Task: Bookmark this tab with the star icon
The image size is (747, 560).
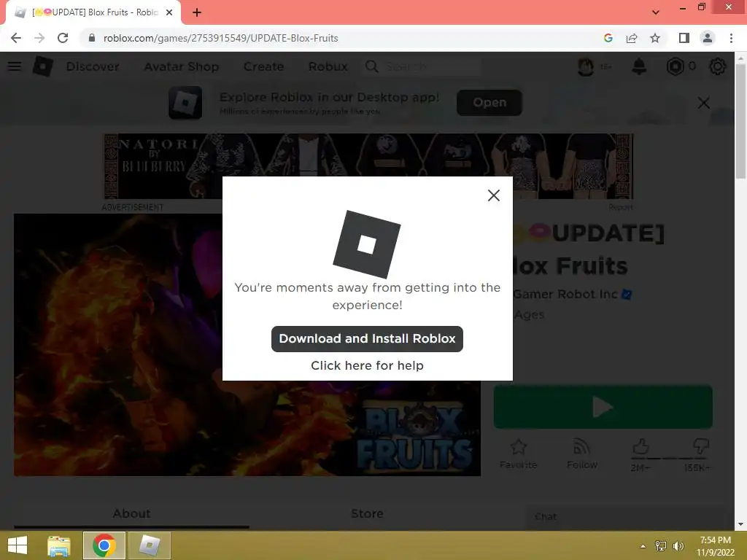Action: [x=655, y=38]
